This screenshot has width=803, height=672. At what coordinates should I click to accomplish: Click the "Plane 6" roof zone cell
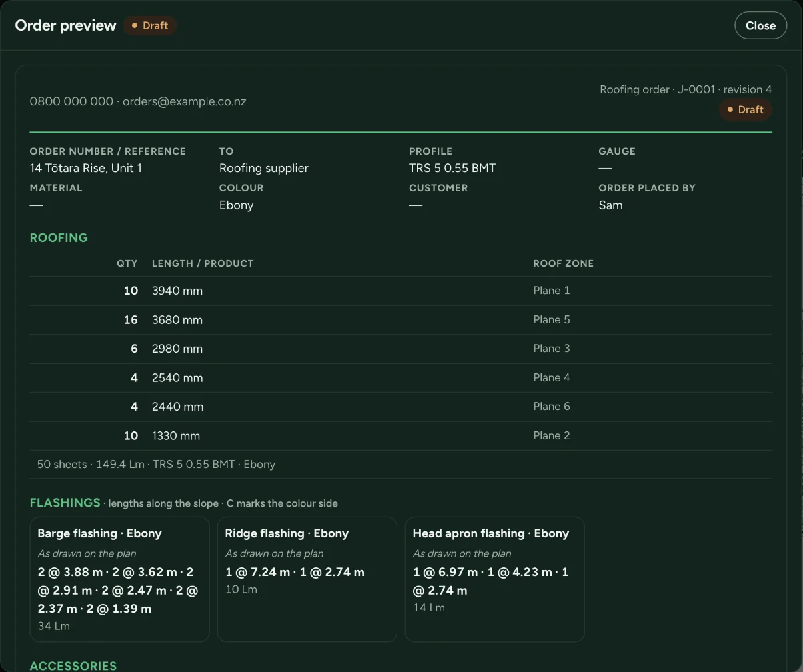pyautogui.click(x=552, y=407)
